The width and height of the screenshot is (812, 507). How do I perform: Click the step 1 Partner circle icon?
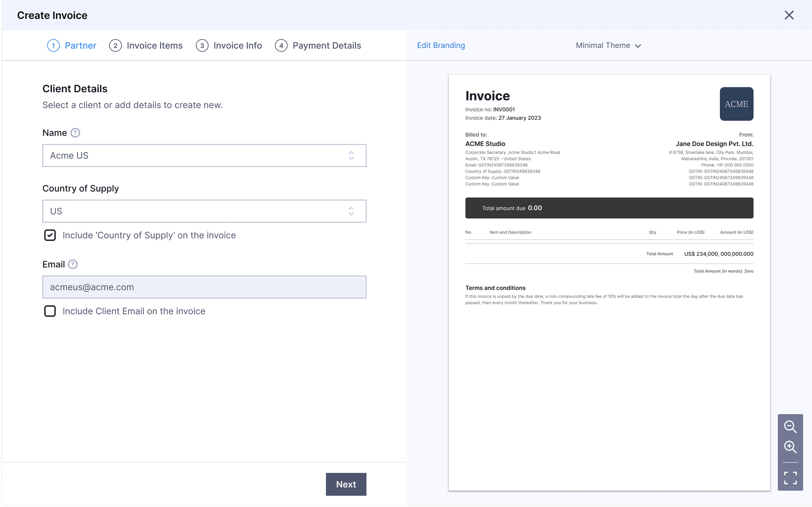click(x=53, y=45)
